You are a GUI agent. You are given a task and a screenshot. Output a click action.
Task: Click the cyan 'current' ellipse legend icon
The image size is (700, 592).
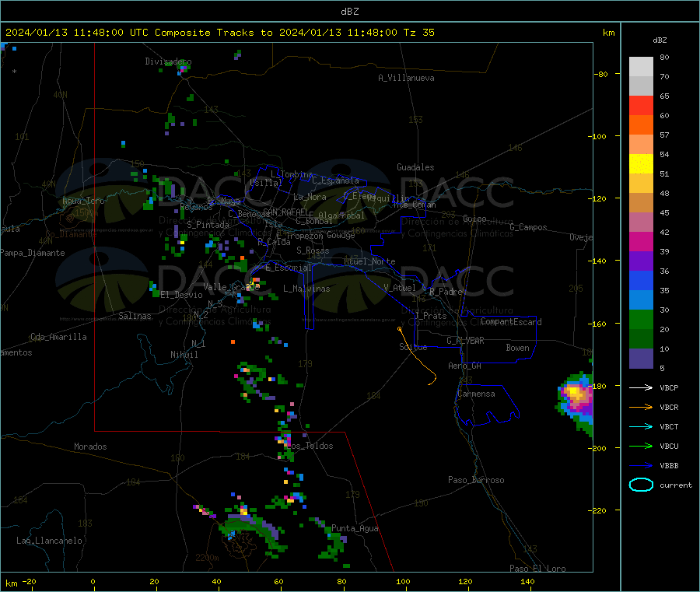[x=641, y=485]
